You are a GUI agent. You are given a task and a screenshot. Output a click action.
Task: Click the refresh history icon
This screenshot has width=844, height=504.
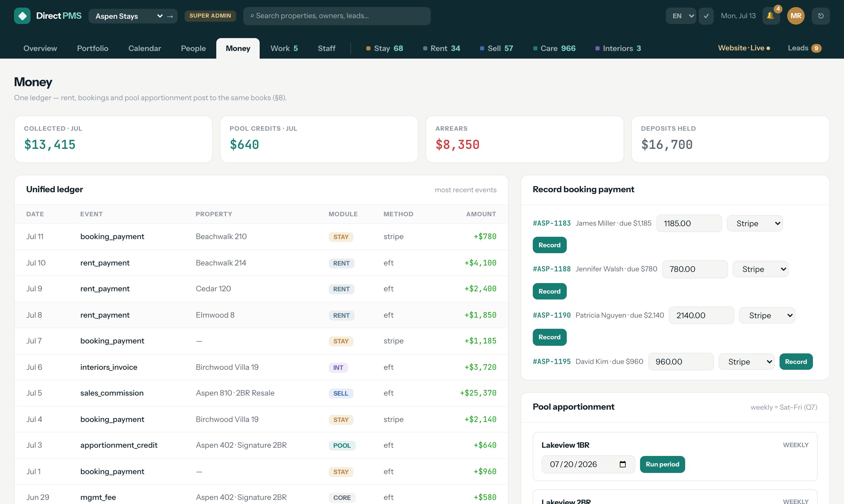click(821, 16)
